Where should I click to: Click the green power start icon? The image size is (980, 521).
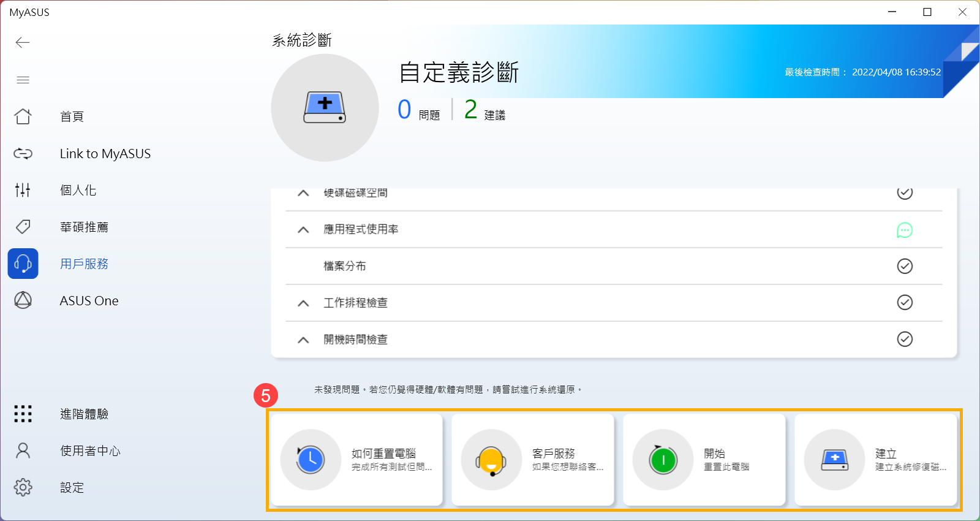(x=663, y=460)
